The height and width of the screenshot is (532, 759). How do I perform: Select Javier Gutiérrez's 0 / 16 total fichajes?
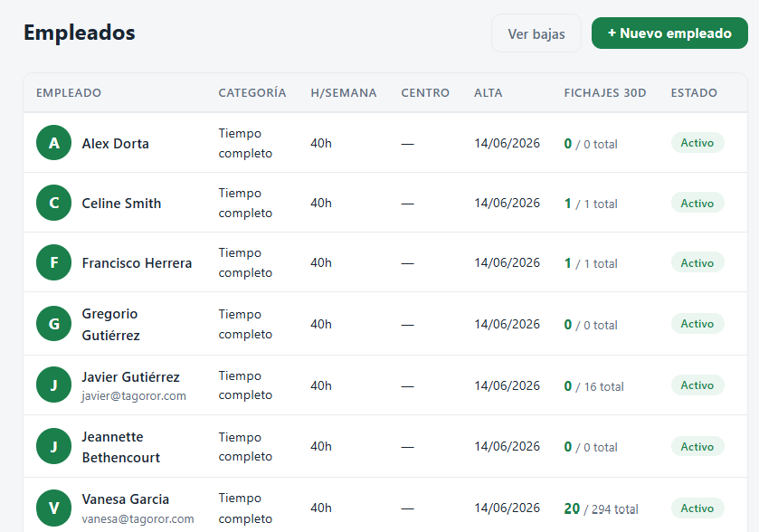[594, 385]
